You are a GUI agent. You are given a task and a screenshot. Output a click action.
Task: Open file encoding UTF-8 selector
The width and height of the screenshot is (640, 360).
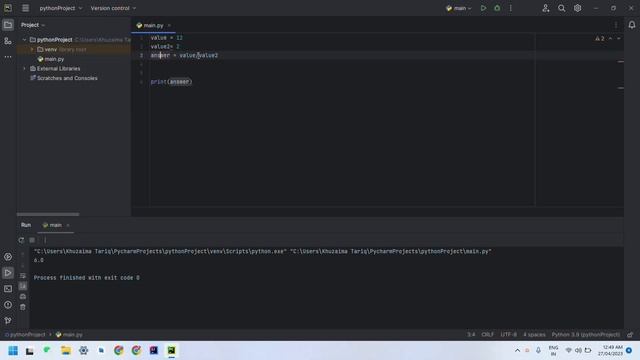click(509, 335)
